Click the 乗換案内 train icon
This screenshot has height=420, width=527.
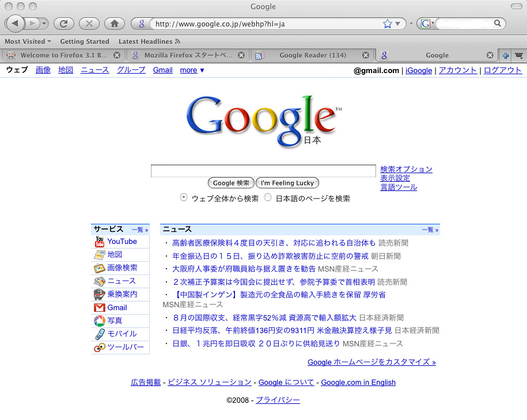coord(100,295)
